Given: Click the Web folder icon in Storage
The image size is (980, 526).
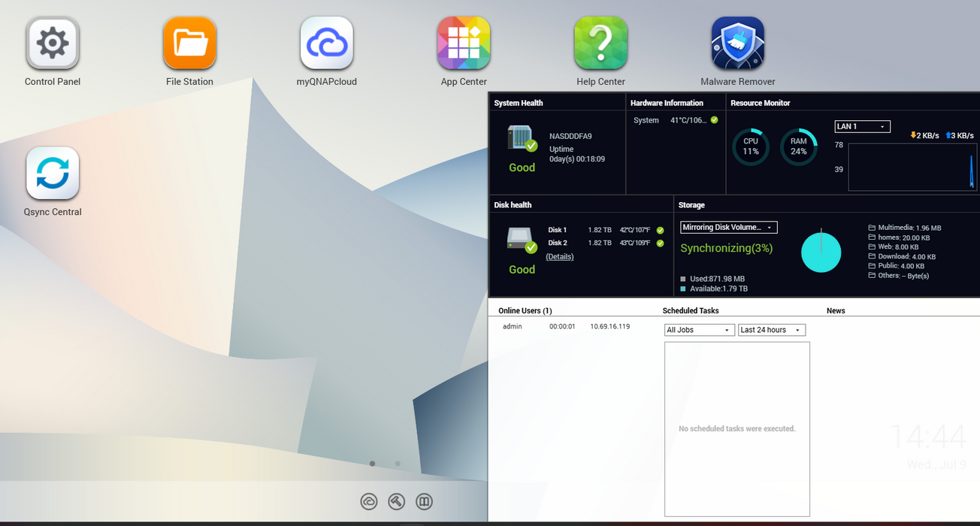Looking at the screenshot, I should [872, 246].
